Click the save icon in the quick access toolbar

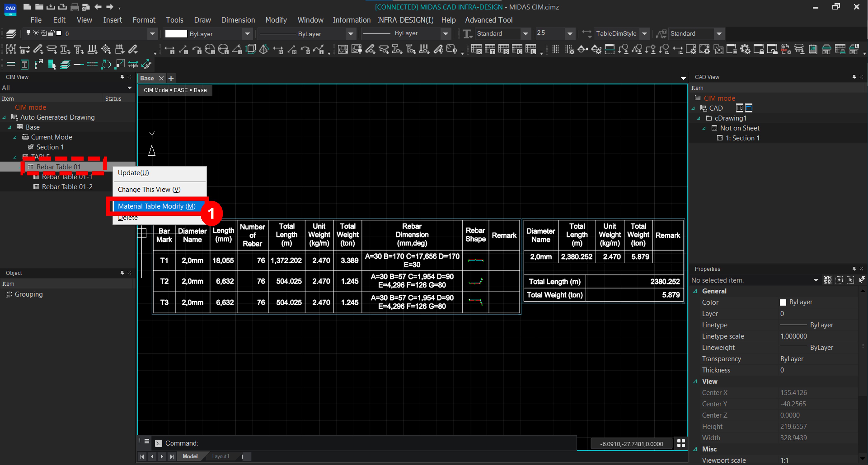51,7
